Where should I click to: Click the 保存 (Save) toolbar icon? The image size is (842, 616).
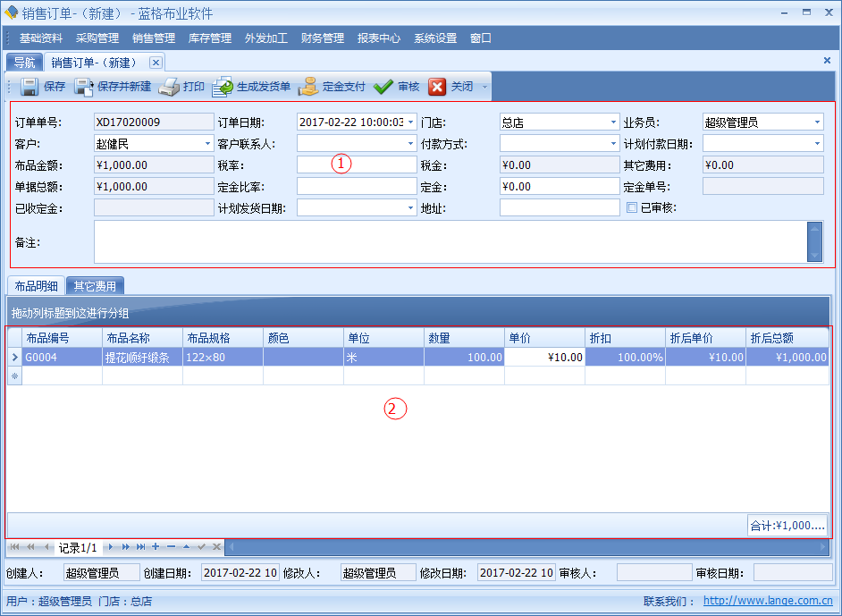click(x=29, y=87)
